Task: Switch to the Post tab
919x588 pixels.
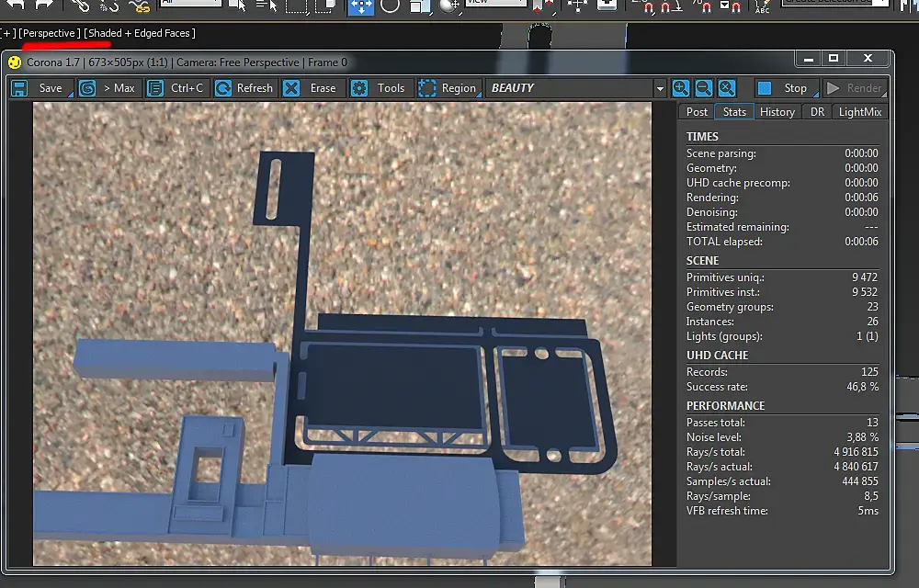Action: tap(698, 112)
